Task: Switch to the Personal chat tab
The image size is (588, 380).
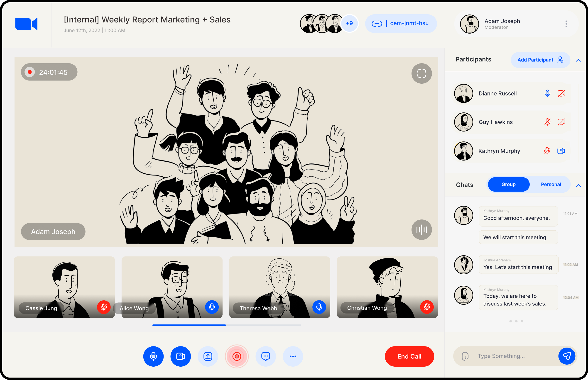Action: 551,184
